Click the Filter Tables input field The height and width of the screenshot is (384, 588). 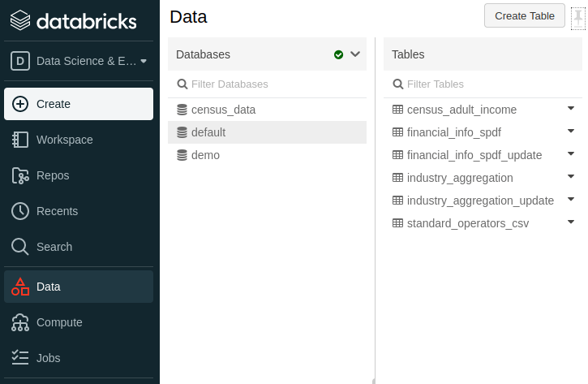pyautogui.click(x=483, y=84)
